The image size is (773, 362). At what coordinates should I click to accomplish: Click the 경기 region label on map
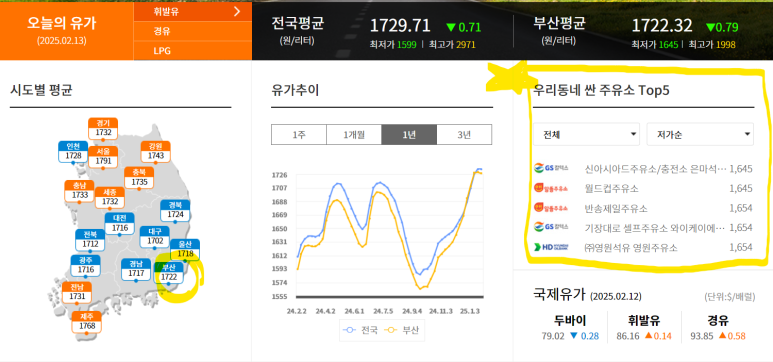[x=103, y=129]
